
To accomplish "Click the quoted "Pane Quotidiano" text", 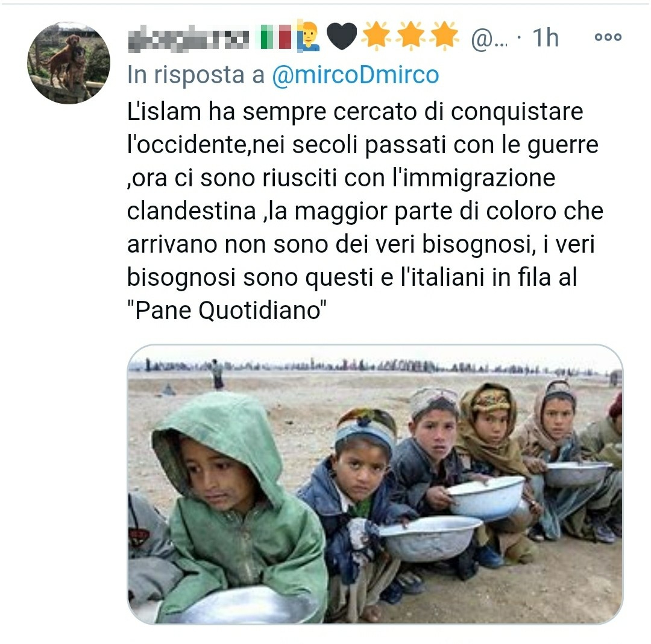I will pyautogui.click(x=227, y=310).
